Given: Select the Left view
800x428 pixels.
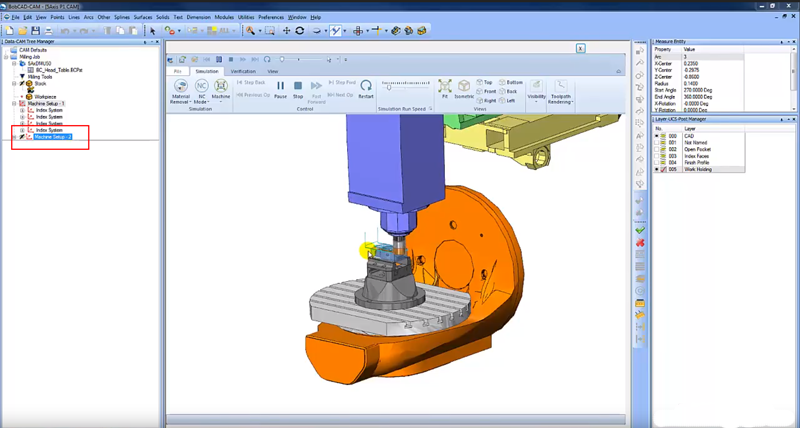Looking at the screenshot, I should click(507, 100).
